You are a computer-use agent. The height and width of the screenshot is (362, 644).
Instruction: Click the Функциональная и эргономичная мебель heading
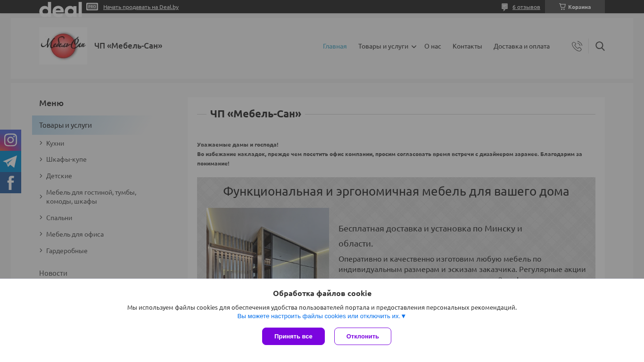[396, 191]
